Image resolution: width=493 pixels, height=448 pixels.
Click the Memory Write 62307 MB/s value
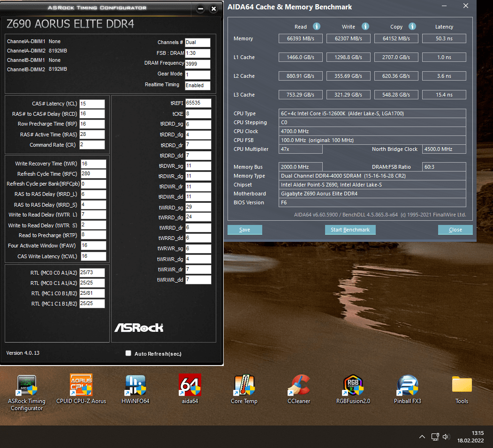[x=348, y=38]
